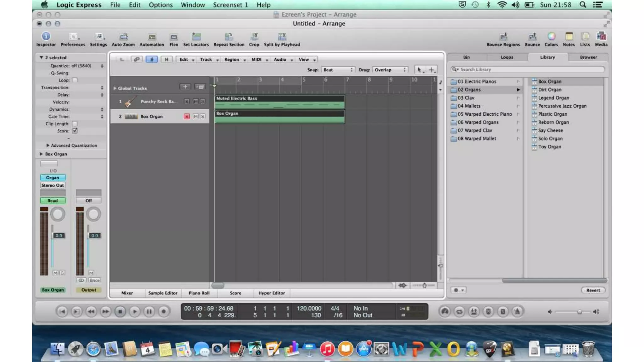Open the Piano Roll editor button

pos(199,293)
